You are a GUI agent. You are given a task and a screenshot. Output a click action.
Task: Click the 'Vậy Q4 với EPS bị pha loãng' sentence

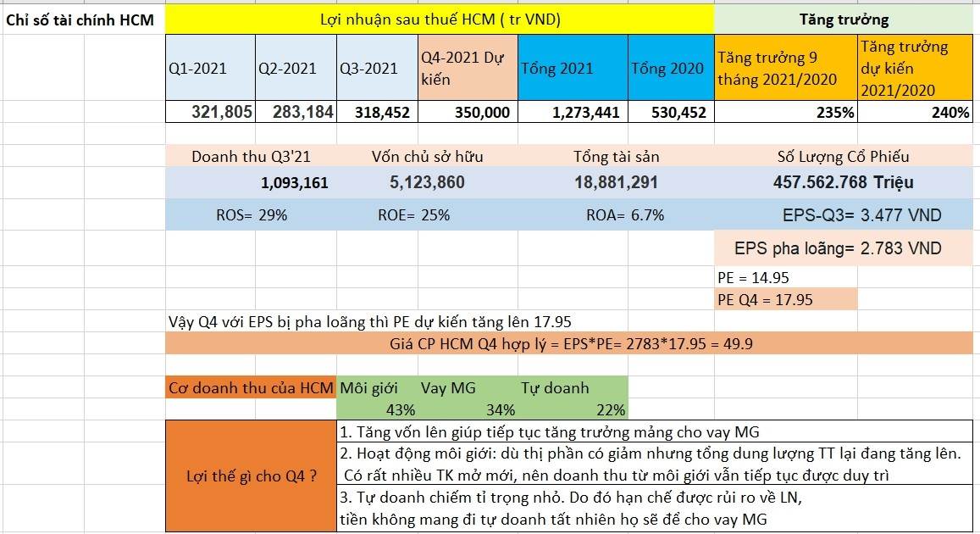pos(370,322)
